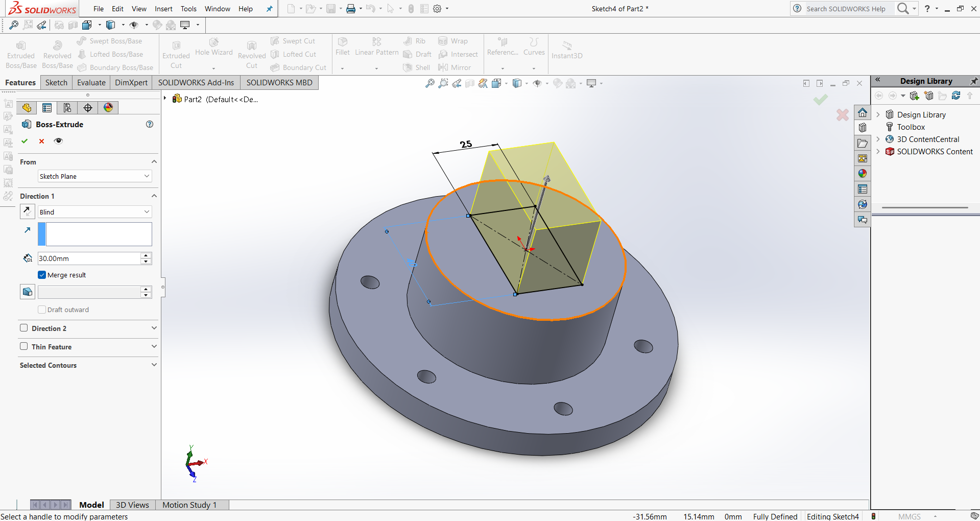Click the search magnifier icon in title bar

pyautogui.click(x=903, y=8)
